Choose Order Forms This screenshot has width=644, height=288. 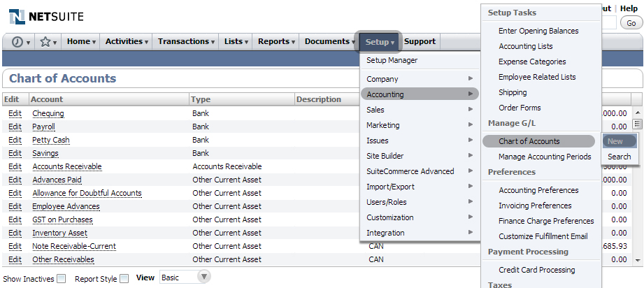(520, 108)
